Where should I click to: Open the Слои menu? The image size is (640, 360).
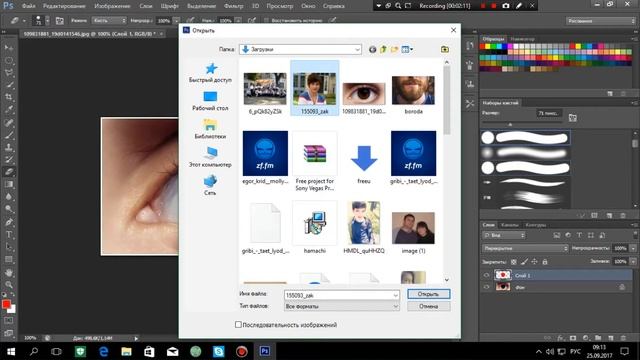click(146, 6)
